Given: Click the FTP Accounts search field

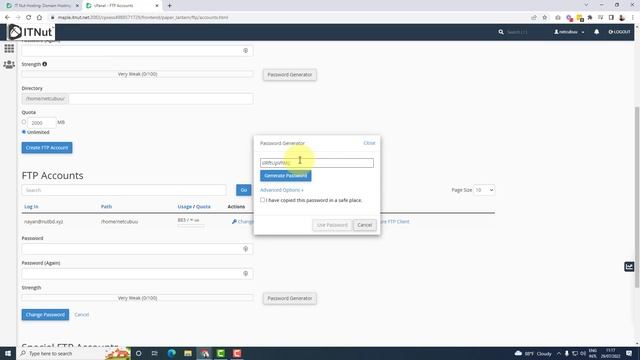Looking at the screenshot, I should pos(124,190).
